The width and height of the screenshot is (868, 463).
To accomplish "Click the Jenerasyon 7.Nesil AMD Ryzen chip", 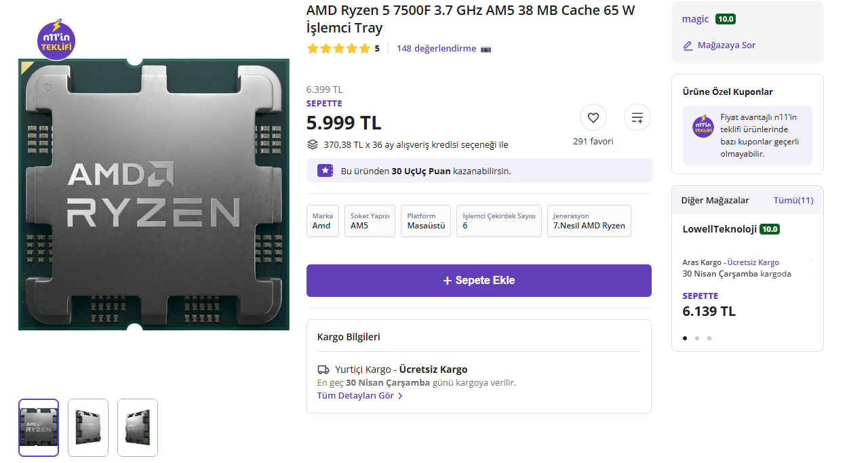I will click(x=589, y=221).
